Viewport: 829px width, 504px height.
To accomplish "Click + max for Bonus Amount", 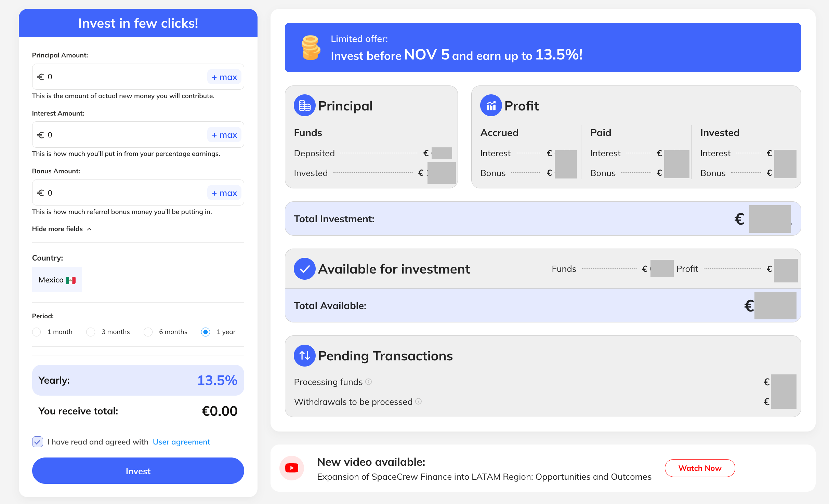I will [224, 193].
